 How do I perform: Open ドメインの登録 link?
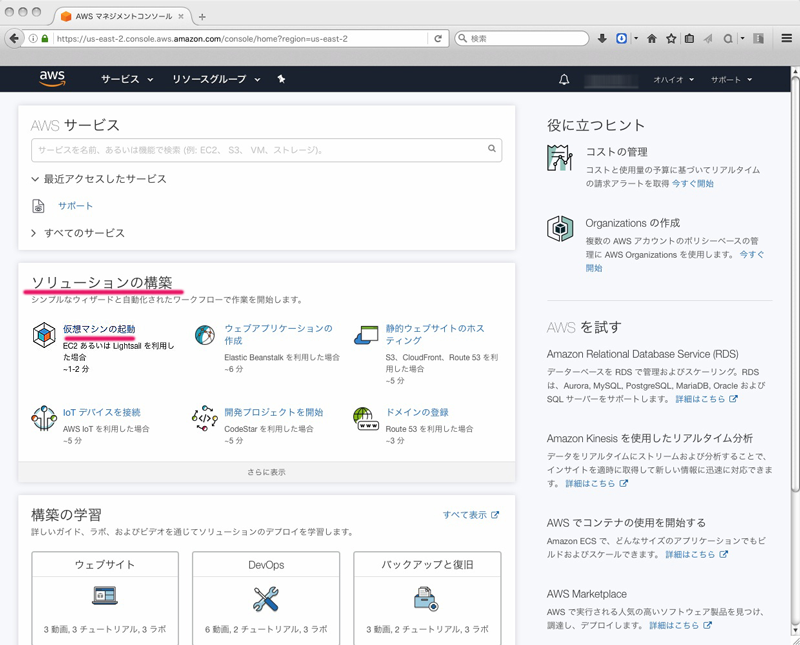[x=417, y=412]
